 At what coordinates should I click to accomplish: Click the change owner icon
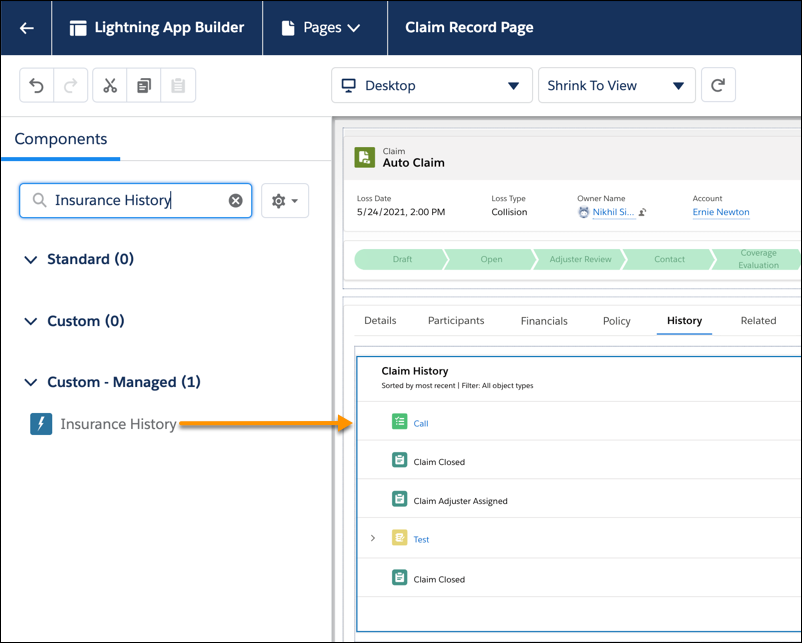tap(642, 212)
